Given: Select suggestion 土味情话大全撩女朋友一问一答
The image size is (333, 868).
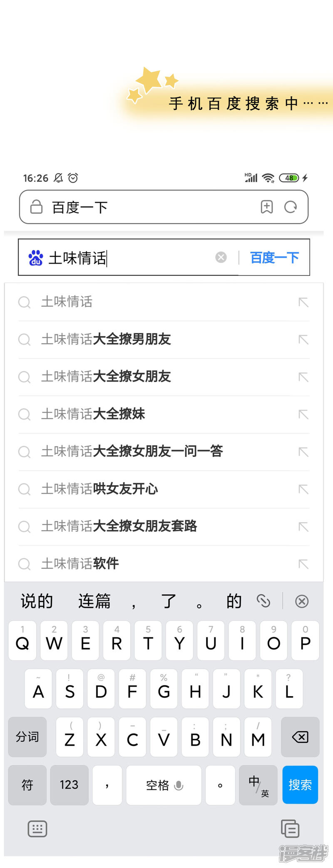Looking at the screenshot, I should tap(132, 451).
